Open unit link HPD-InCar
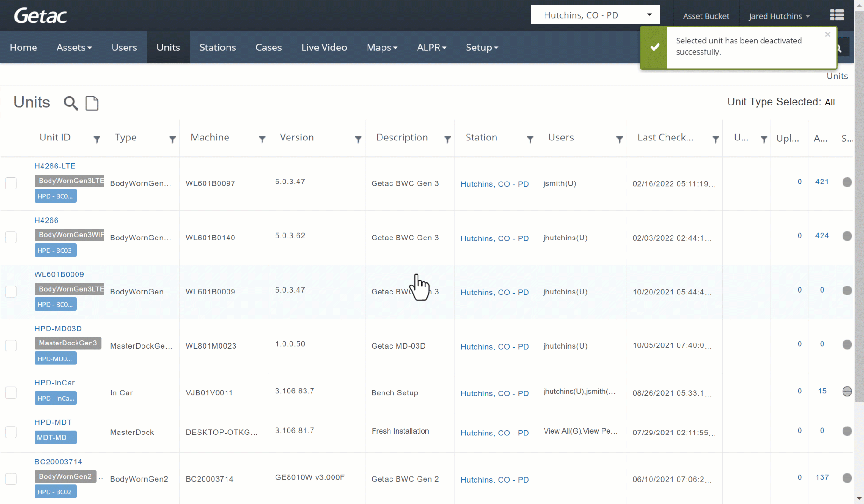Screen dimensions: 864x504 (55, 383)
